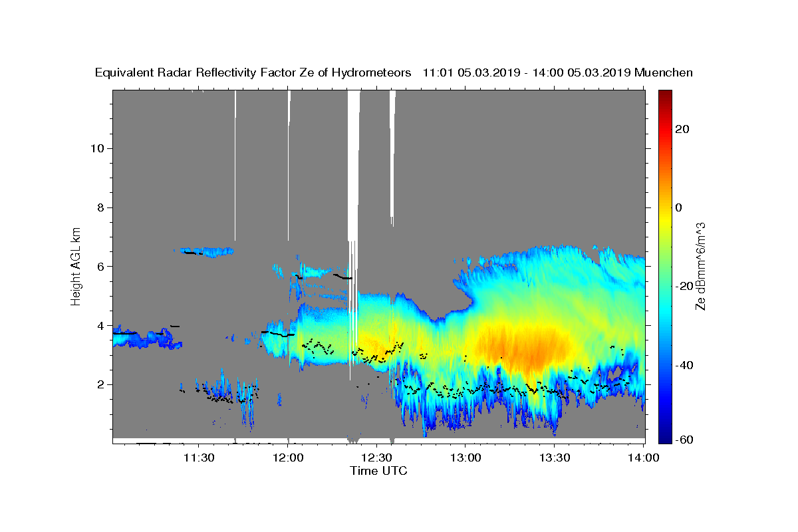
Task: Click the 11:30 time tick label
Action: pos(198,458)
